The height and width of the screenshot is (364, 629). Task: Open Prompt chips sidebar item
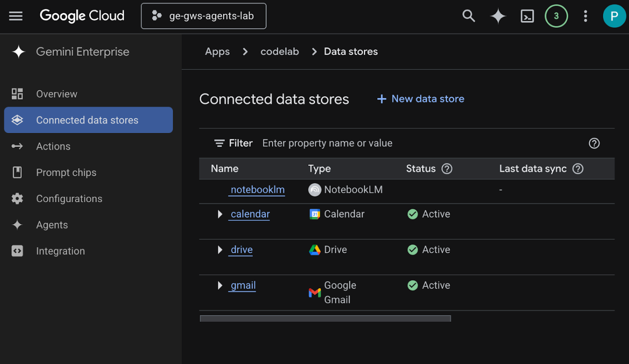pyautogui.click(x=66, y=172)
